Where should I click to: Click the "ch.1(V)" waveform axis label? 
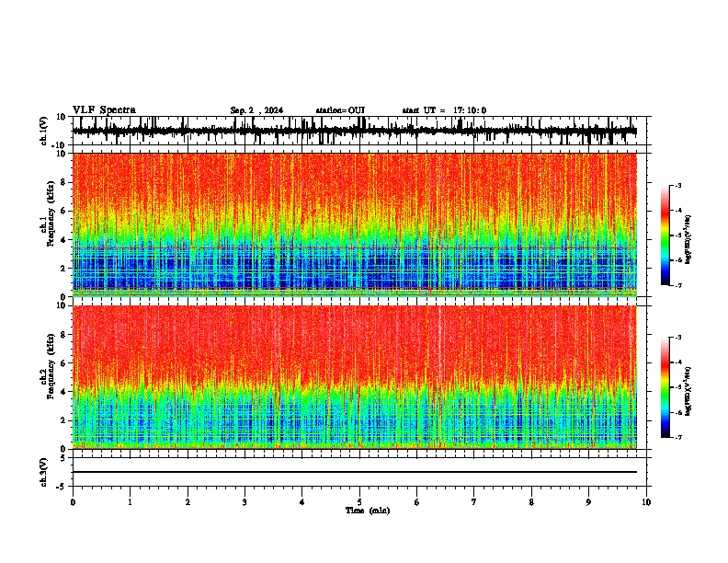click(x=44, y=131)
